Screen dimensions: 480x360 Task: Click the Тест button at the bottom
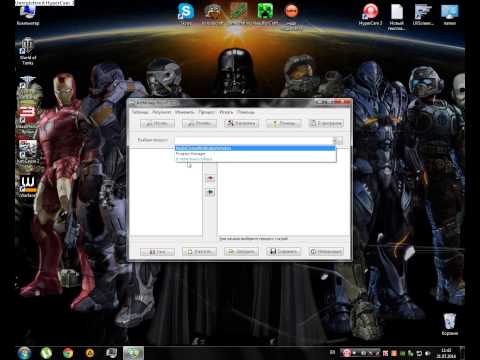pyautogui.click(x=157, y=252)
